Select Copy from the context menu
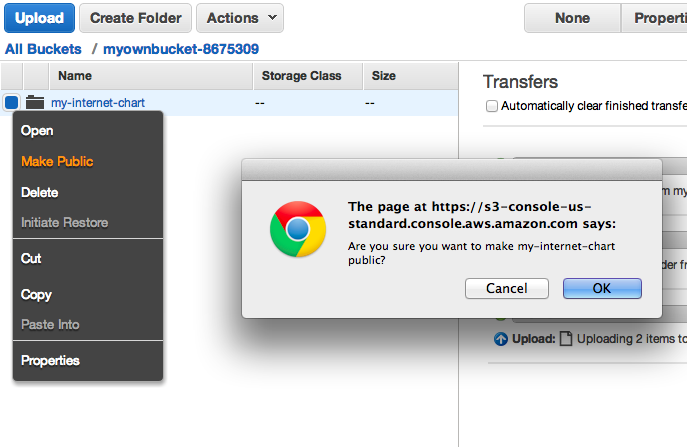687x447 pixels. 36,294
